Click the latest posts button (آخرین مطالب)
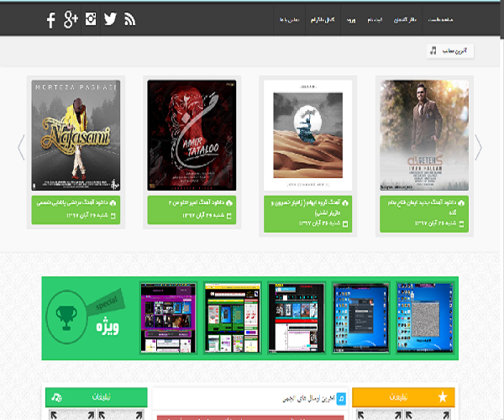504x420 pixels. [x=450, y=50]
